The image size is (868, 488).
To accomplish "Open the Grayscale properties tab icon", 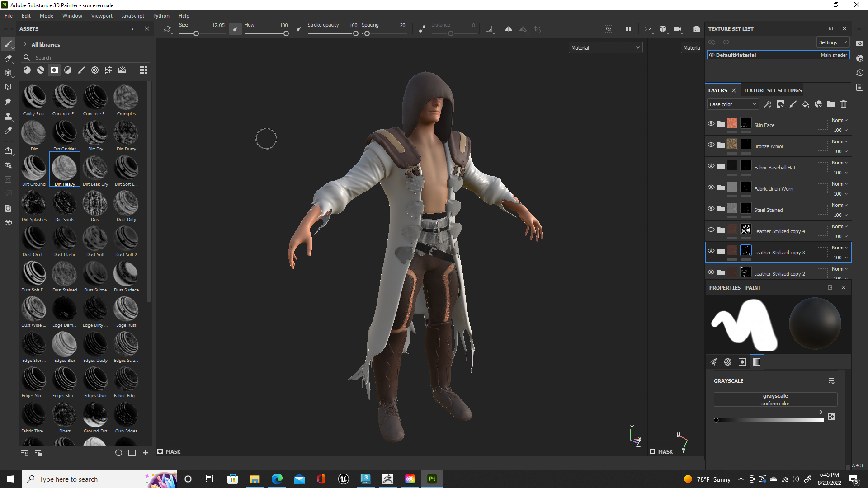I will (x=757, y=362).
